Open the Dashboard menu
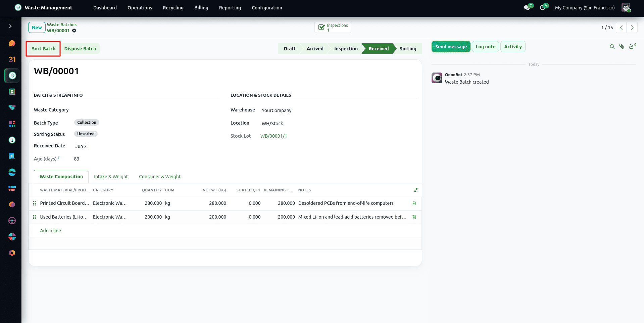 pyautogui.click(x=105, y=8)
